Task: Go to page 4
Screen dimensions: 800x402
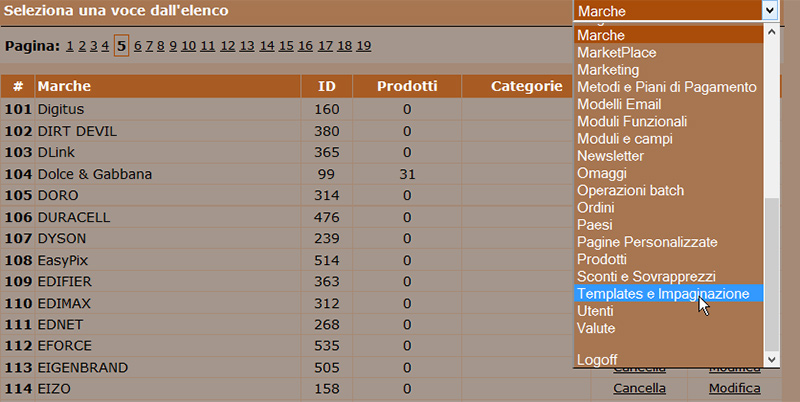Action: [x=105, y=46]
